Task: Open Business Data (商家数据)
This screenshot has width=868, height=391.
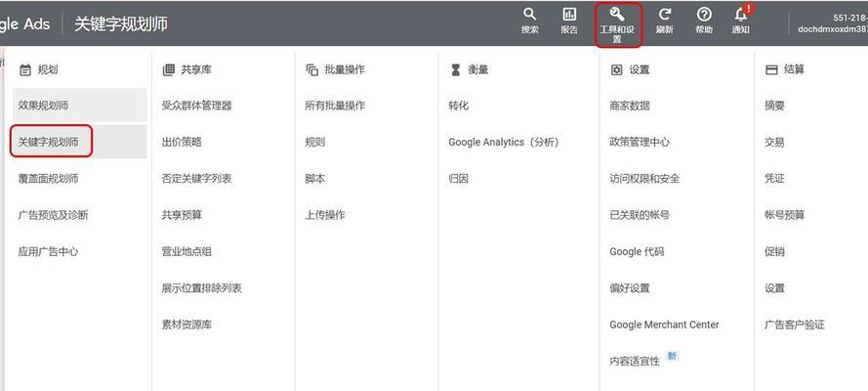Action: (630, 106)
